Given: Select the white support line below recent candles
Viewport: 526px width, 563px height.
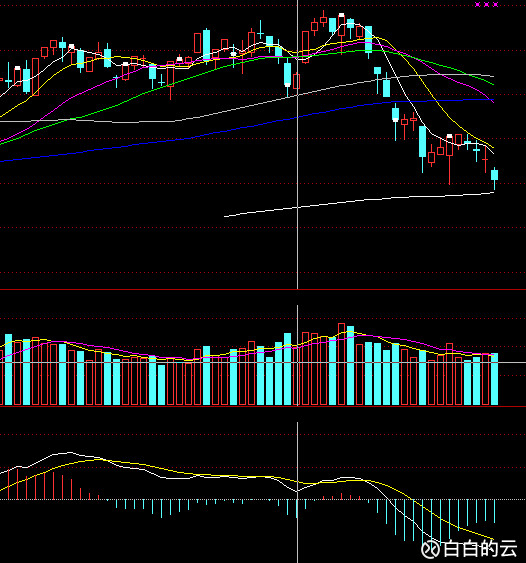Looking at the screenshot, I should coord(359,204).
